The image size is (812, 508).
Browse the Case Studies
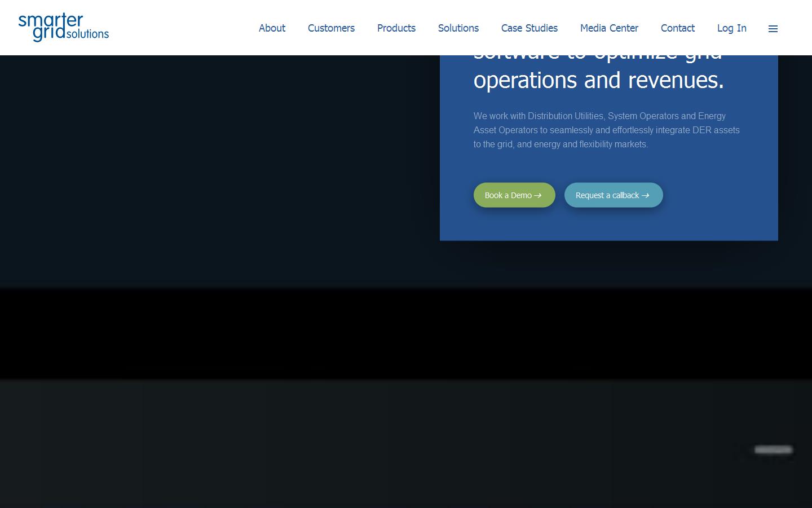(529, 28)
